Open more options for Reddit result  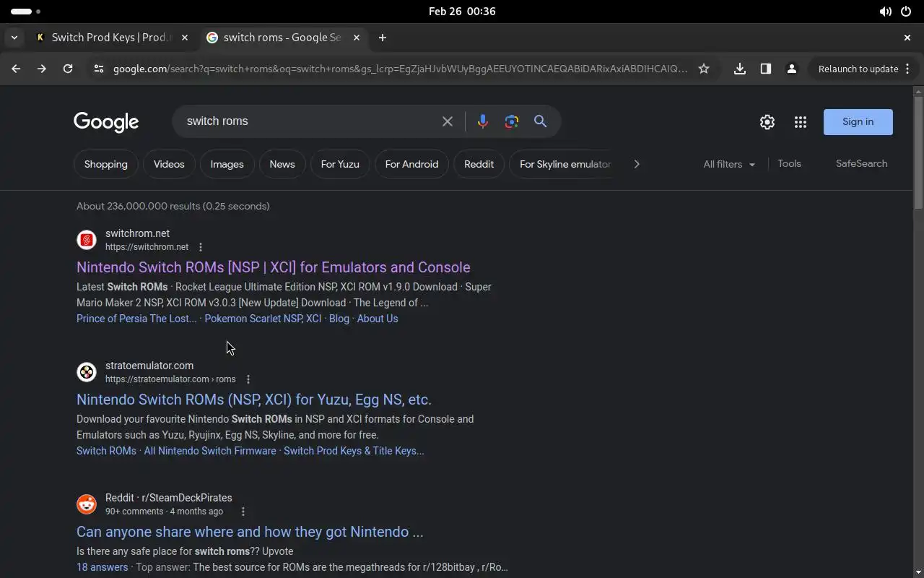tap(243, 512)
